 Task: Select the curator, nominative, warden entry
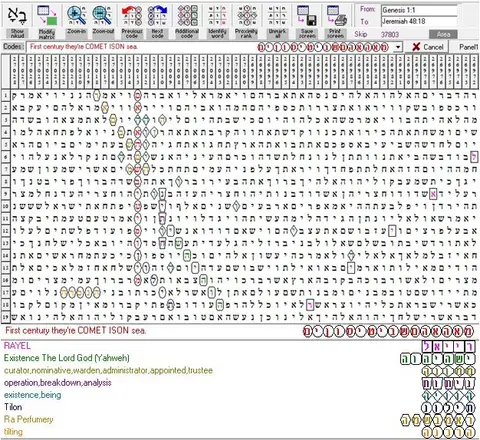108,370
